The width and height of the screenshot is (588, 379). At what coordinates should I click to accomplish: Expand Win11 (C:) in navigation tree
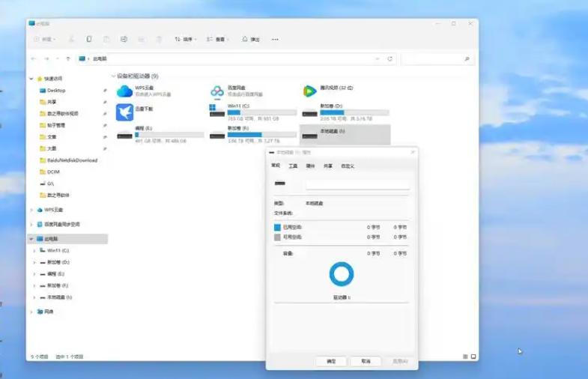pyautogui.click(x=34, y=250)
